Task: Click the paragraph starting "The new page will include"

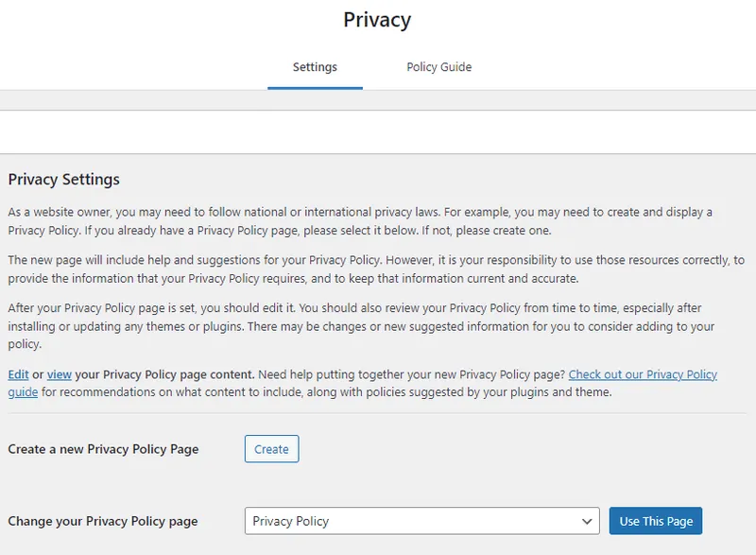Action: (x=376, y=269)
